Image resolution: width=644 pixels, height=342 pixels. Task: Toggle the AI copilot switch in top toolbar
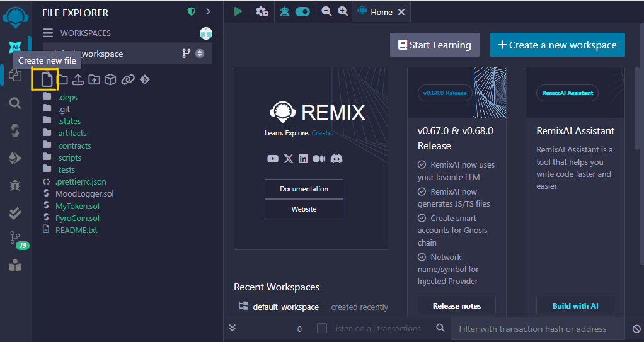302,11
